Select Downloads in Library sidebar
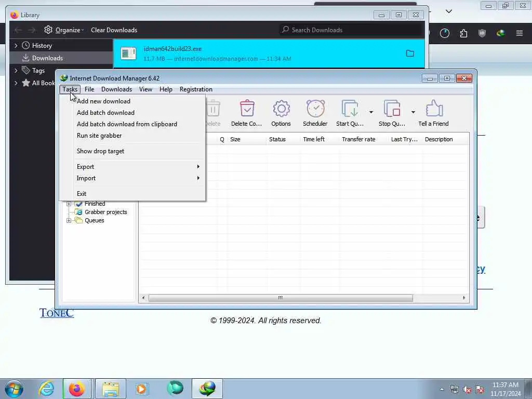 (61, 58)
